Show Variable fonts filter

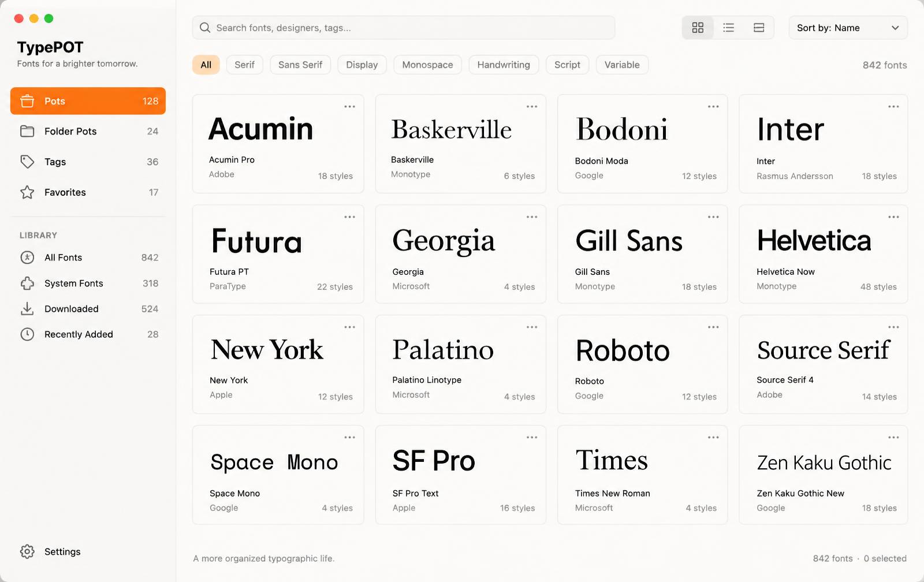click(x=622, y=65)
